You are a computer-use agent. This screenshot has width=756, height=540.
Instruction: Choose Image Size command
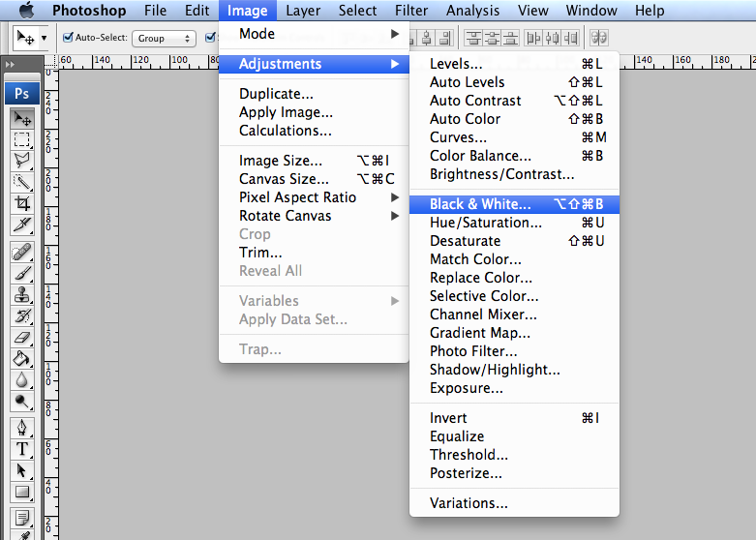click(314, 161)
